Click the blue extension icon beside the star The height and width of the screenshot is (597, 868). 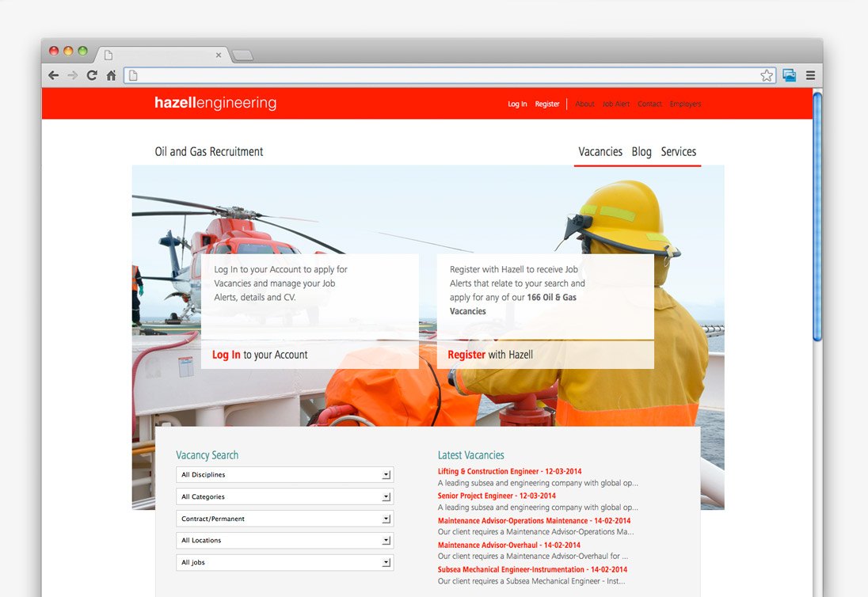pos(789,75)
